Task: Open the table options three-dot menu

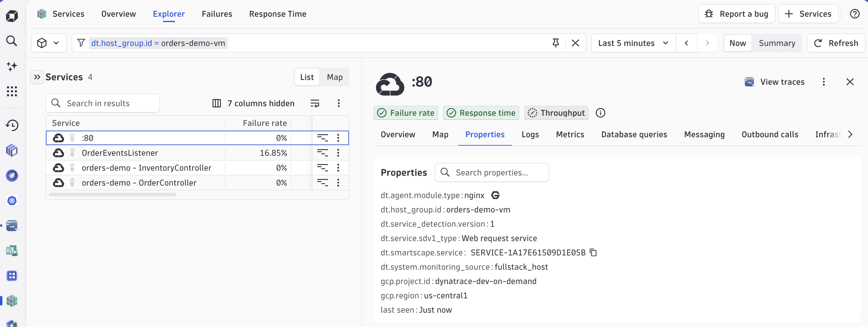Action: click(x=339, y=103)
